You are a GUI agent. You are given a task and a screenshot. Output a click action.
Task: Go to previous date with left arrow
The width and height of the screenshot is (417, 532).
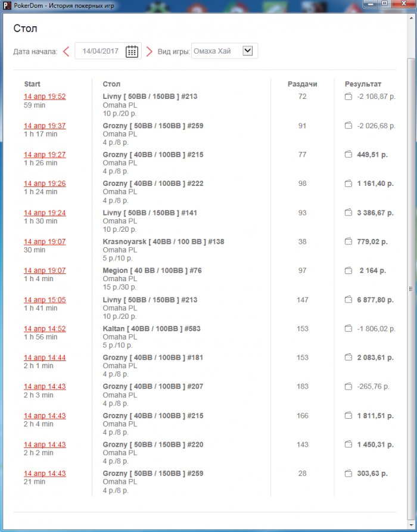coord(66,51)
